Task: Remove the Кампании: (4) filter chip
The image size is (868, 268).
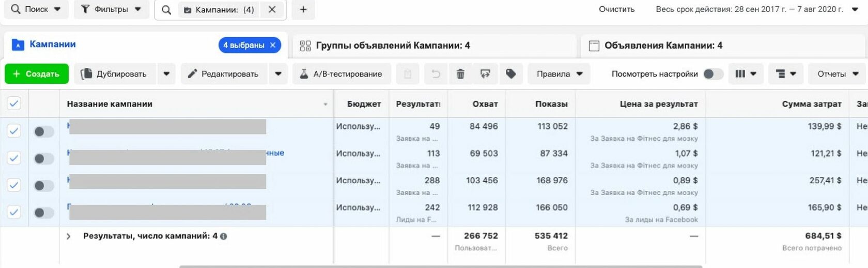Action: point(272,9)
